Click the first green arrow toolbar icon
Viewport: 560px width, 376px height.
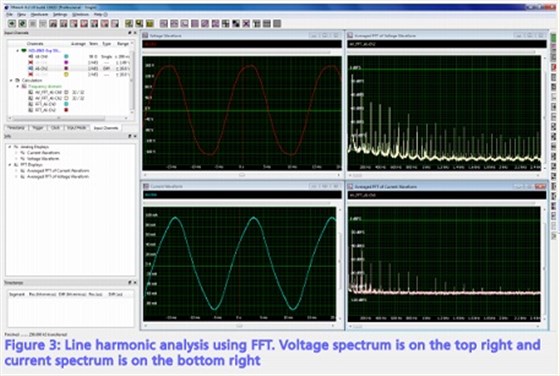[12, 24]
